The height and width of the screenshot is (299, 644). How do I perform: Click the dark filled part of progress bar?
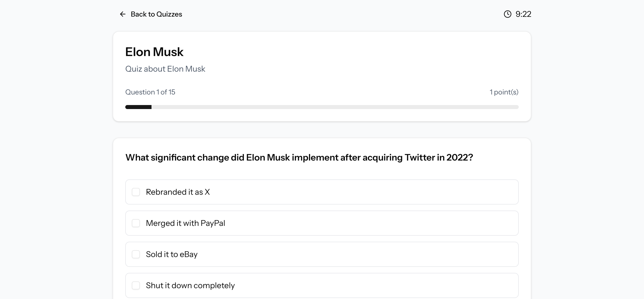coord(138,107)
